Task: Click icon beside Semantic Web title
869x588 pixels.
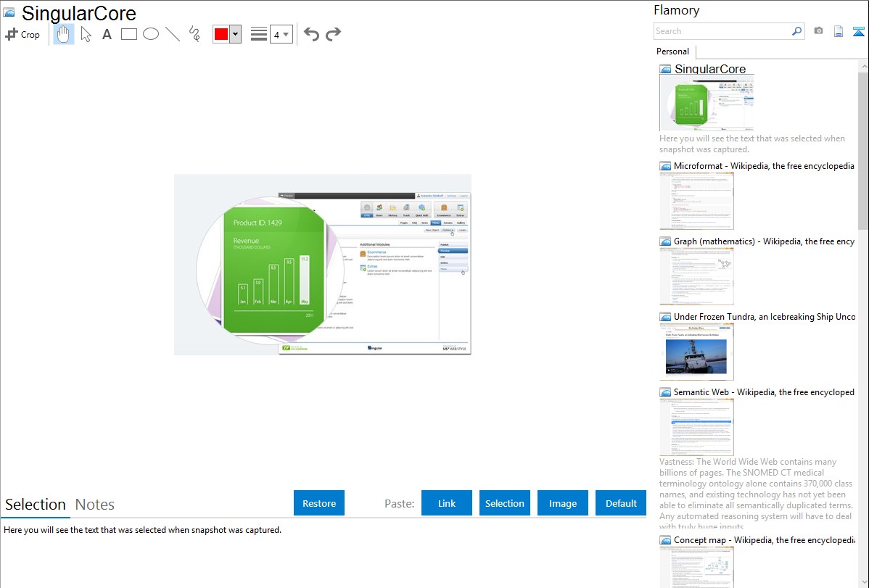Action: tap(665, 392)
